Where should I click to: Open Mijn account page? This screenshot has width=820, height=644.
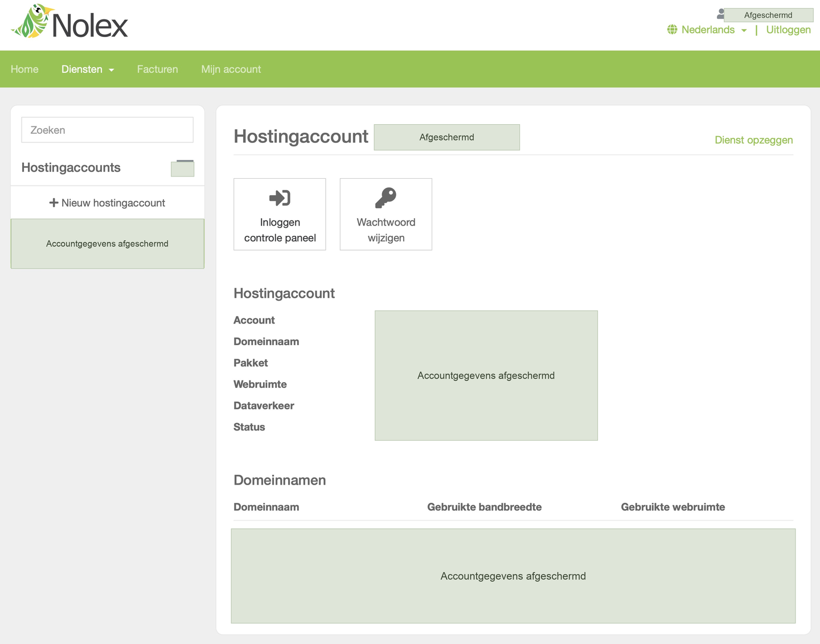231,69
